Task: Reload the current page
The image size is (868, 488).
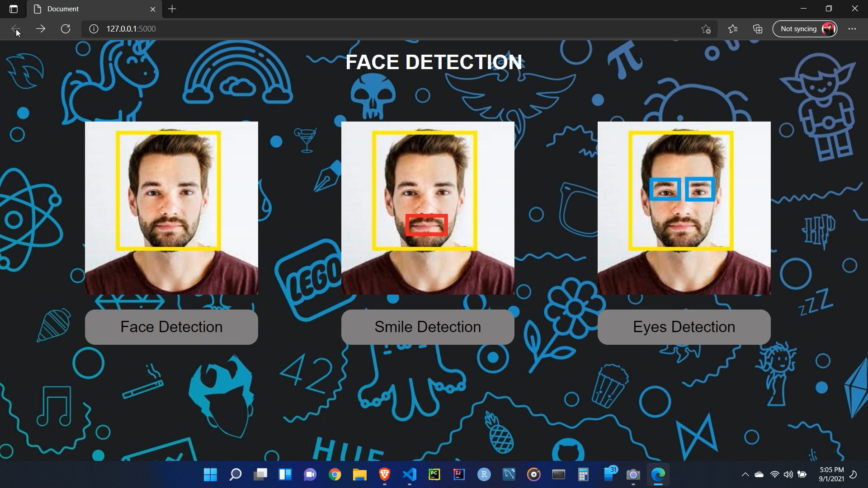Action: click(66, 29)
